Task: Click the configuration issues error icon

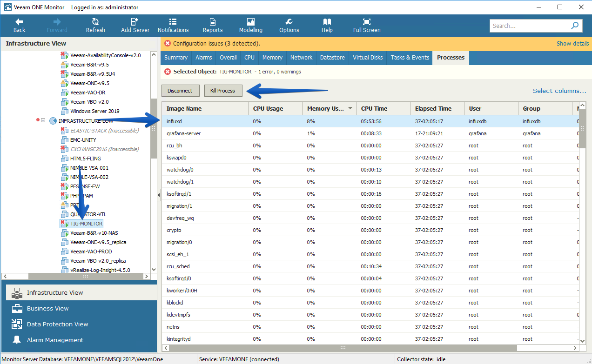Action: coord(168,43)
